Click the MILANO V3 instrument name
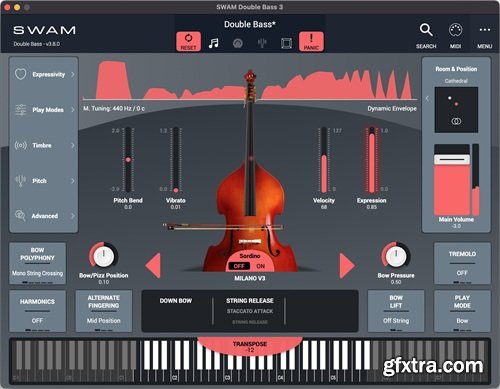500x389 pixels. tap(250, 278)
